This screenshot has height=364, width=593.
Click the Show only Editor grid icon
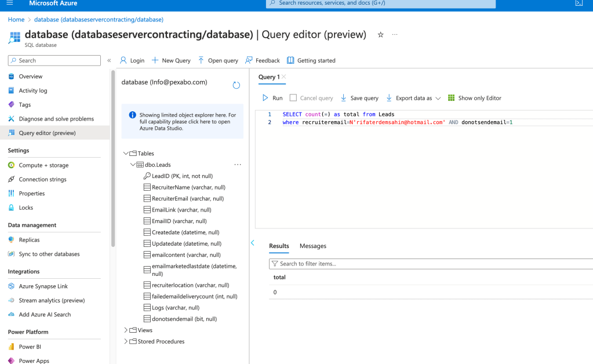(451, 98)
